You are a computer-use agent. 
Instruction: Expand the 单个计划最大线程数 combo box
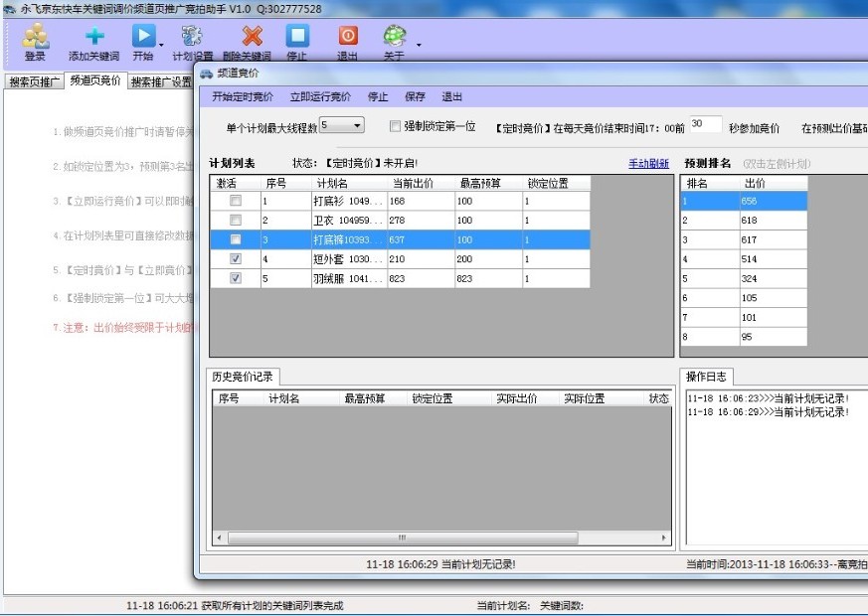tap(357, 125)
